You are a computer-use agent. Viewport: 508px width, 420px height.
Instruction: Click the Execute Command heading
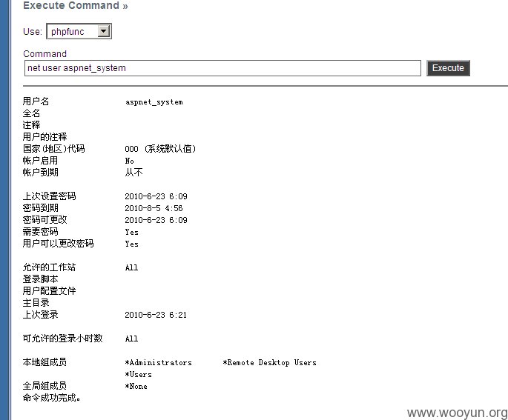(75, 5)
